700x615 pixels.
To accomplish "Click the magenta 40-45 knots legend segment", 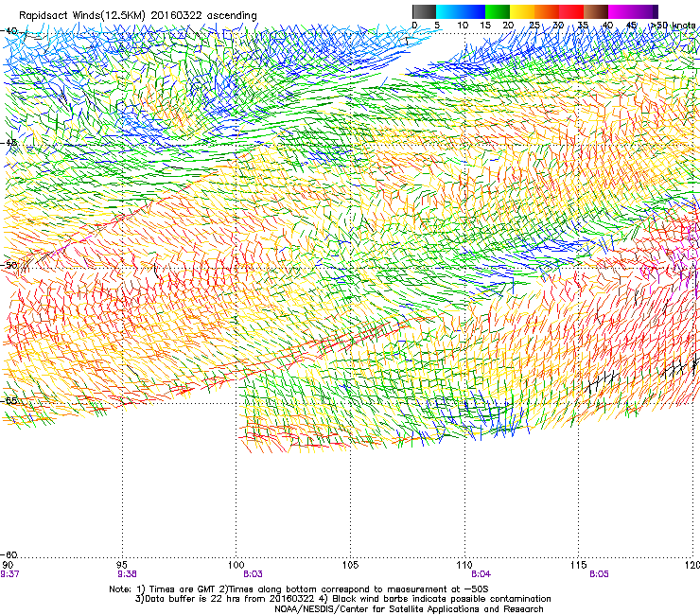I will (621, 11).
